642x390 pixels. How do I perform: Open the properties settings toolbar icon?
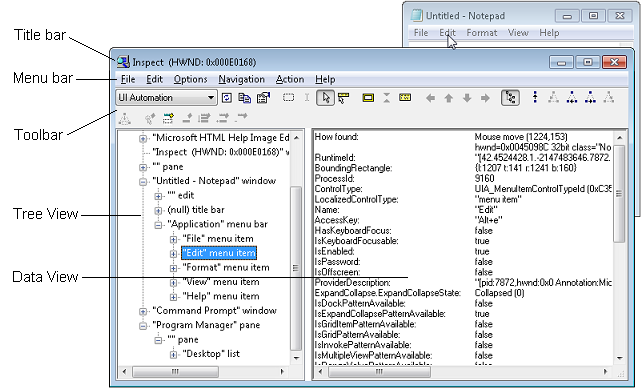click(263, 98)
